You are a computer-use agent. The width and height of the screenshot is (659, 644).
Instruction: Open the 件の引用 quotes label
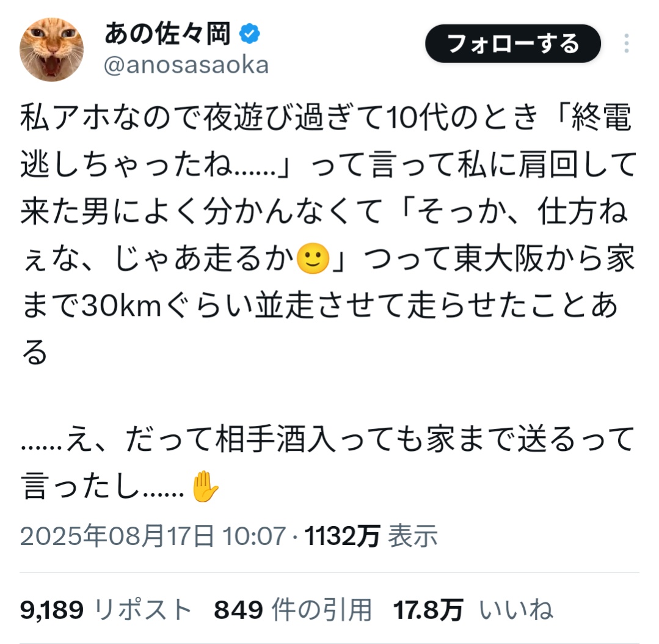click(322, 610)
